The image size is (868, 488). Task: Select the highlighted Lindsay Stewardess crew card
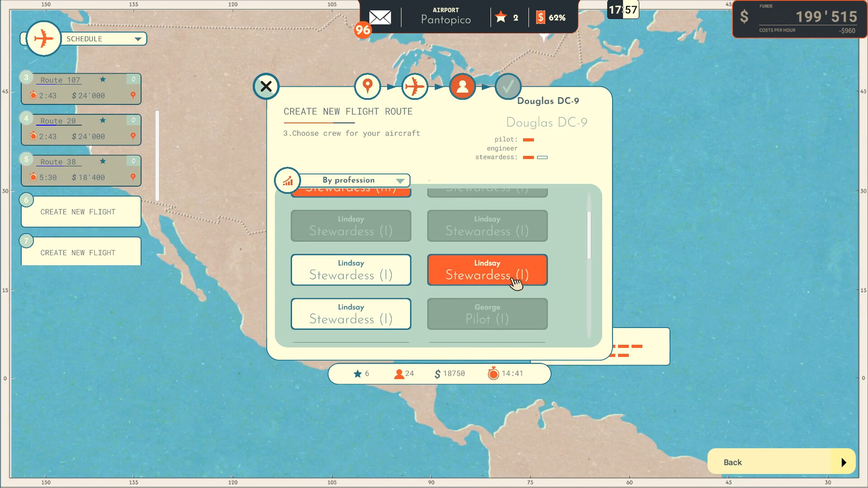click(x=487, y=270)
